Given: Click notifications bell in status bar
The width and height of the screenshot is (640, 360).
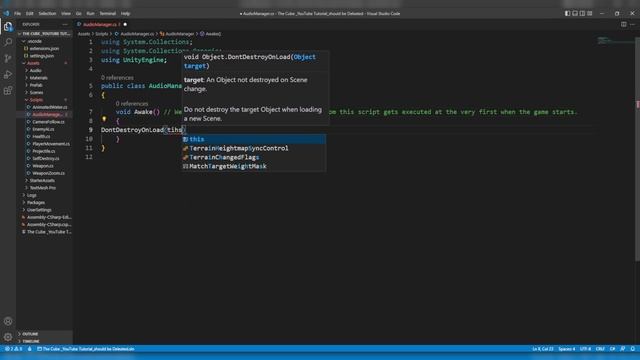Looking at the screenshot, I should (632, 349).
